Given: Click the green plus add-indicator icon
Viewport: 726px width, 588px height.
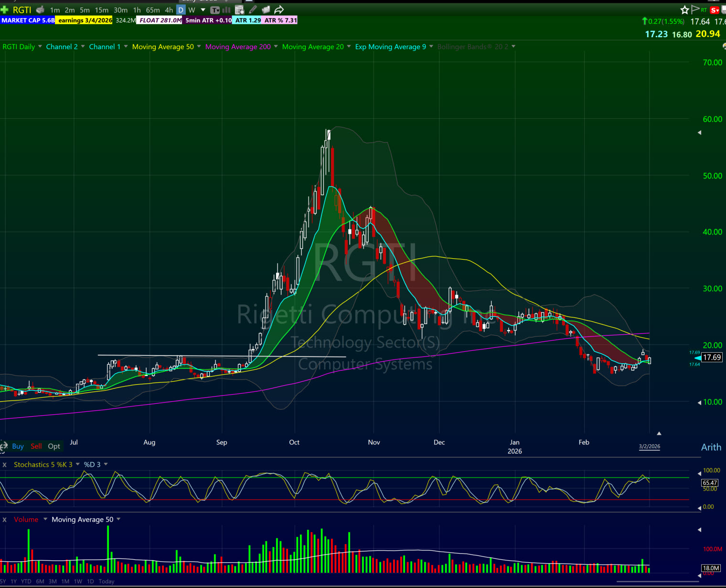Looking at the screenshot, I should tap(4, 10).
